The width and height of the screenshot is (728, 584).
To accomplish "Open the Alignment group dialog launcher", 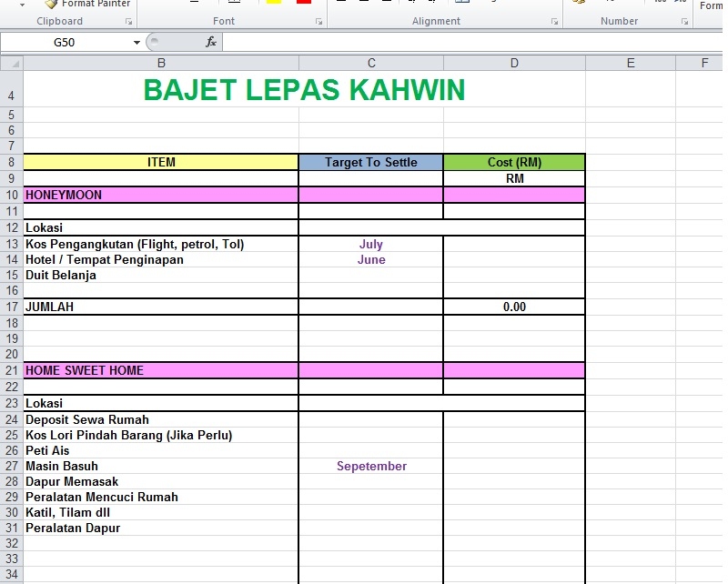I will pos(553,22).
